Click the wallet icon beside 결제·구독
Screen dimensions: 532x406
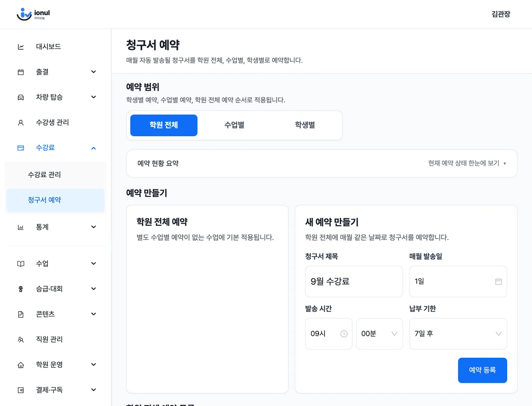[21, 390]
